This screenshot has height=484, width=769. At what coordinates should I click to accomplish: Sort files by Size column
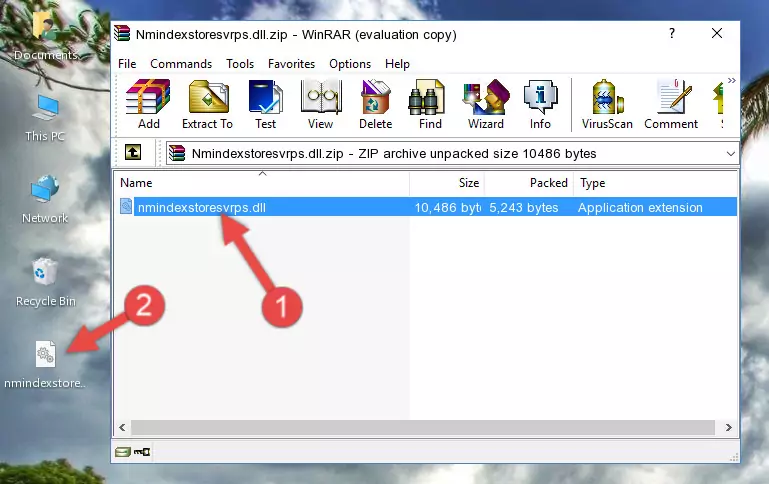(x=447, y=183)
